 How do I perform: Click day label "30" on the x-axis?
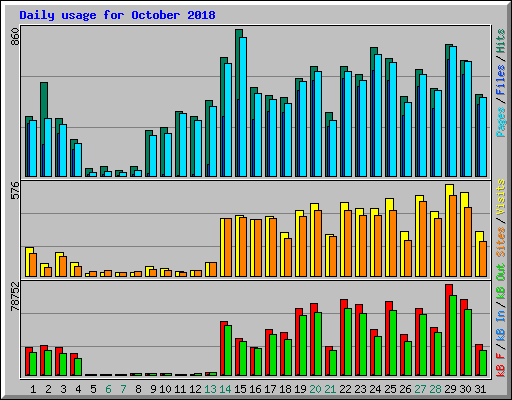point(465,389)
